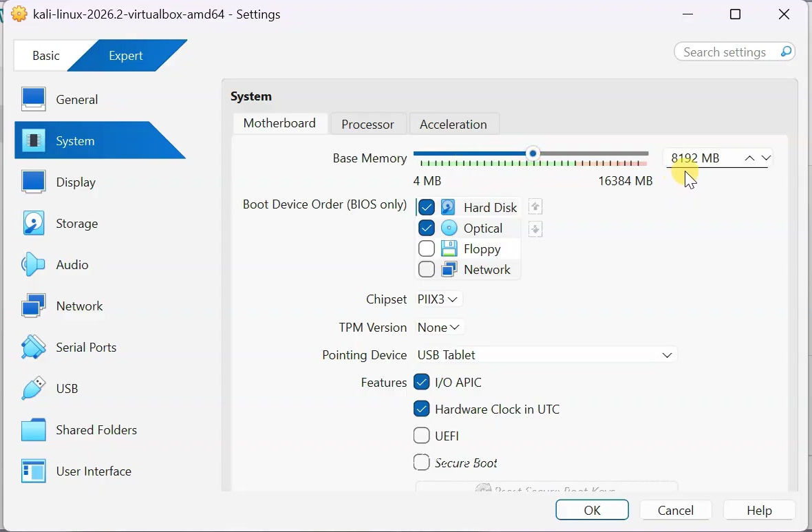Click the User Interface layout icon

pos(34,471)
